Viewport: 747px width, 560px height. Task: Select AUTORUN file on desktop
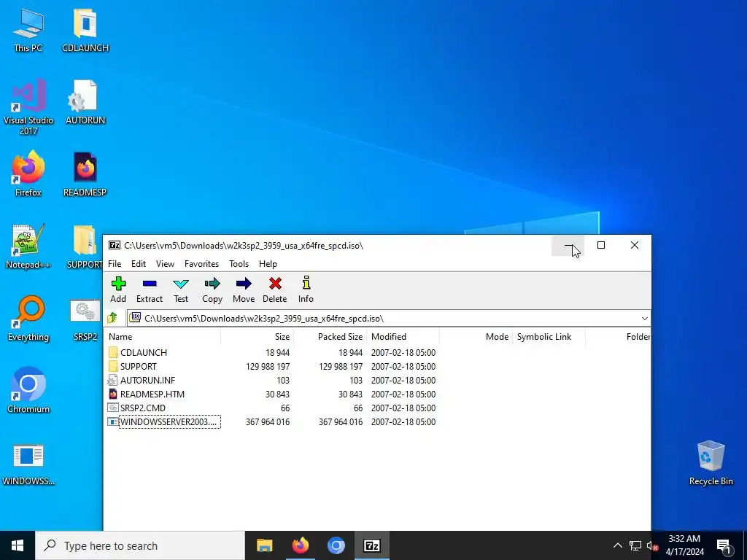[x=85, y=102]
